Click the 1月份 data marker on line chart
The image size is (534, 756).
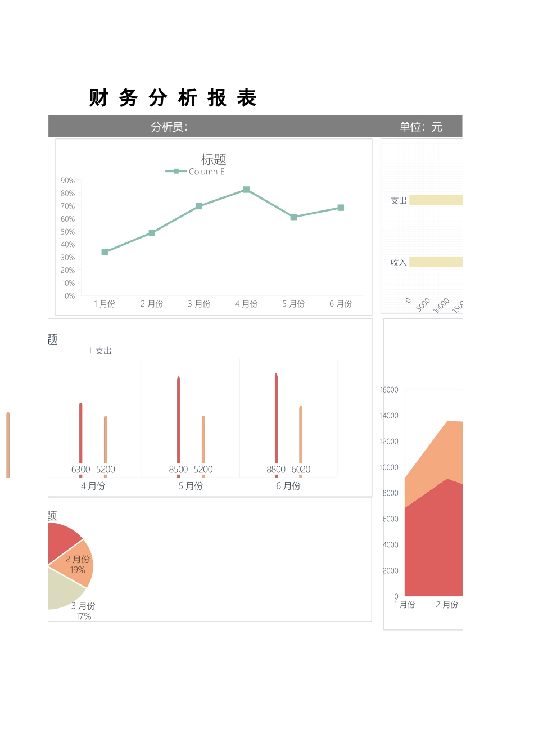click(x=105, y=252)
